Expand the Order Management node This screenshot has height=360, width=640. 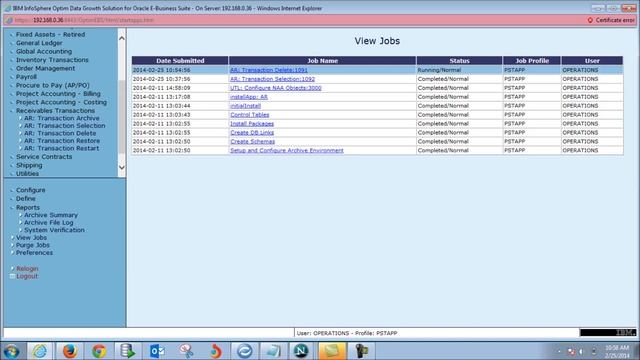pos(45,69)
